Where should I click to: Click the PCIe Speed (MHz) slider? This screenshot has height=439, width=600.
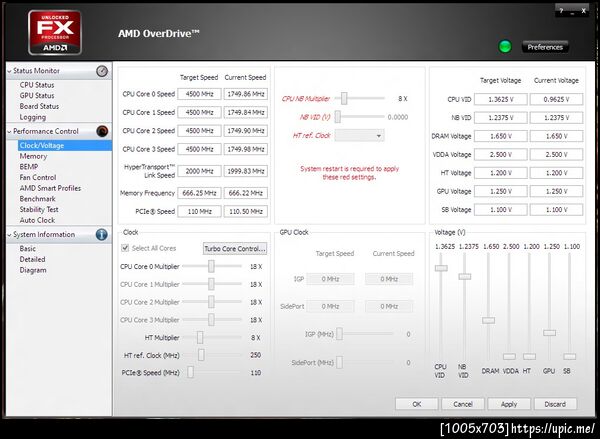point(190,372)
